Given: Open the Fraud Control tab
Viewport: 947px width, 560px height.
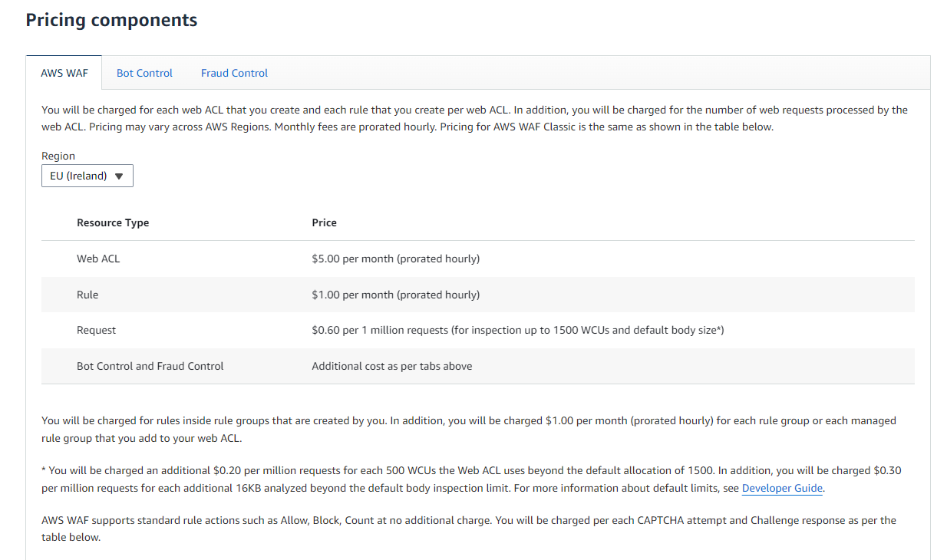Looking at the screenshot, I should coord(234,73).
